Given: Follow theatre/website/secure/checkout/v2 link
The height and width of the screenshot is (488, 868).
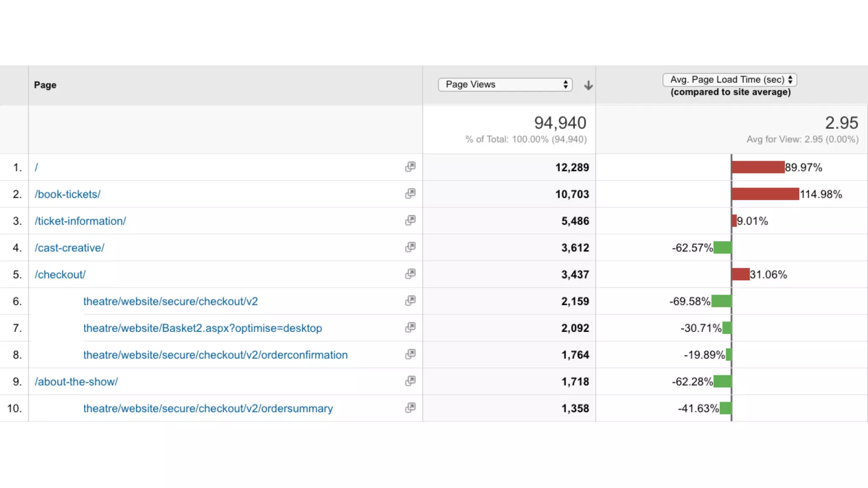Looking at the screenshot, I should click(170, 301).
